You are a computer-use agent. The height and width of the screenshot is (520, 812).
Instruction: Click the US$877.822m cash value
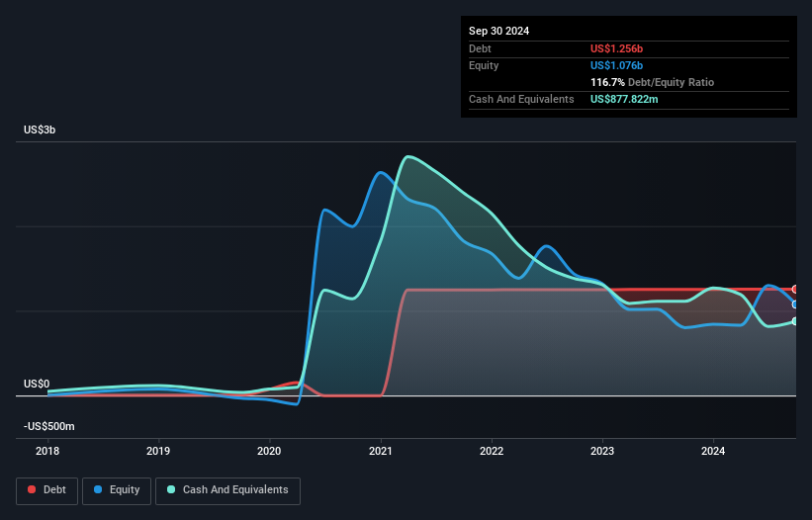pyautogui.click(x=624, y=99)
